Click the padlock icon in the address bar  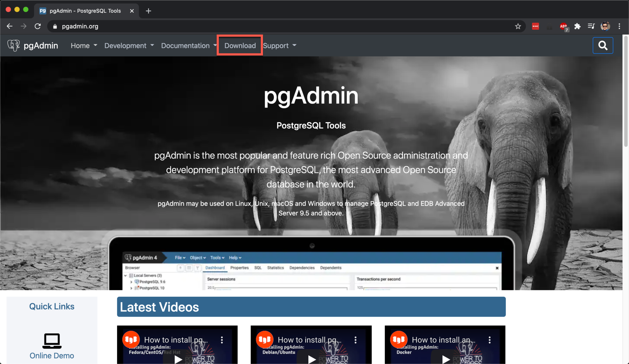[x=55, y=26]
